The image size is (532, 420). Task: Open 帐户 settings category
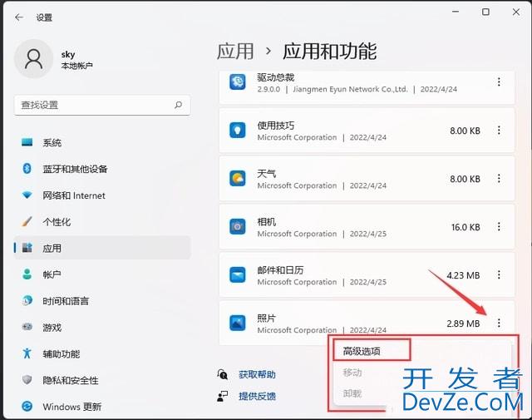click(x=102, y=274)
